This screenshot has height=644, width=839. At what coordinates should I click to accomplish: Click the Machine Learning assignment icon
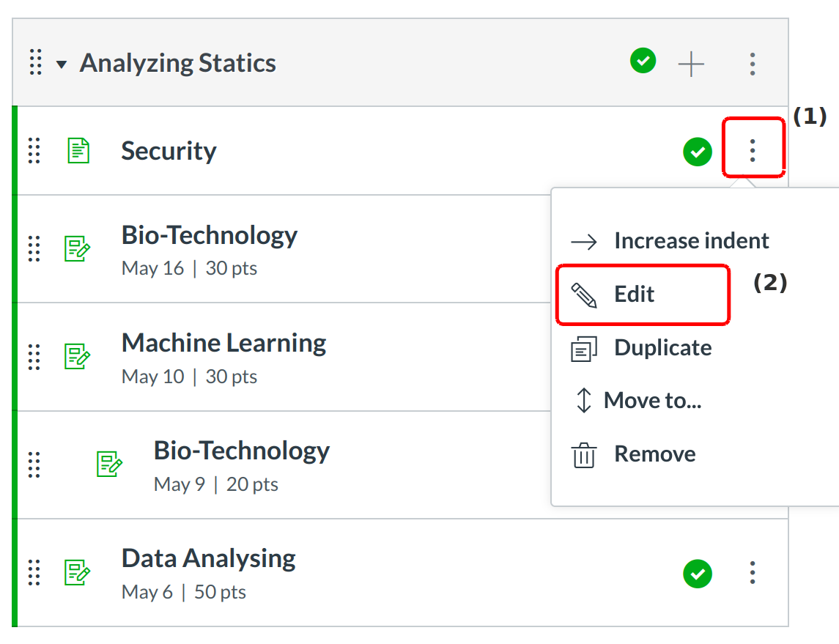point(77,357)
